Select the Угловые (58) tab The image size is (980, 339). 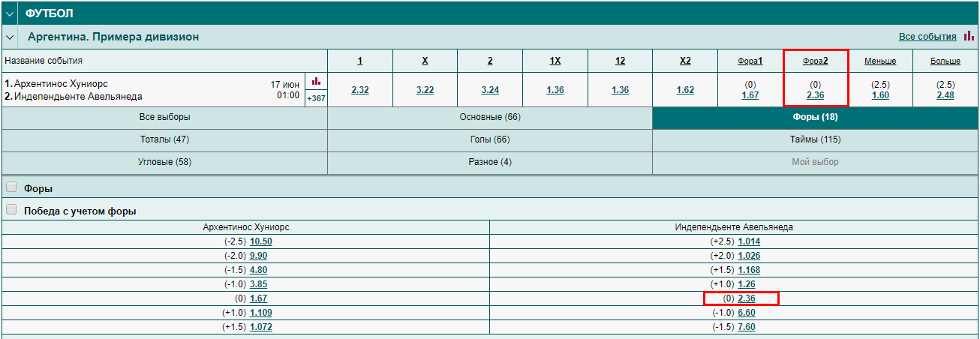click(x=164, y=162)
